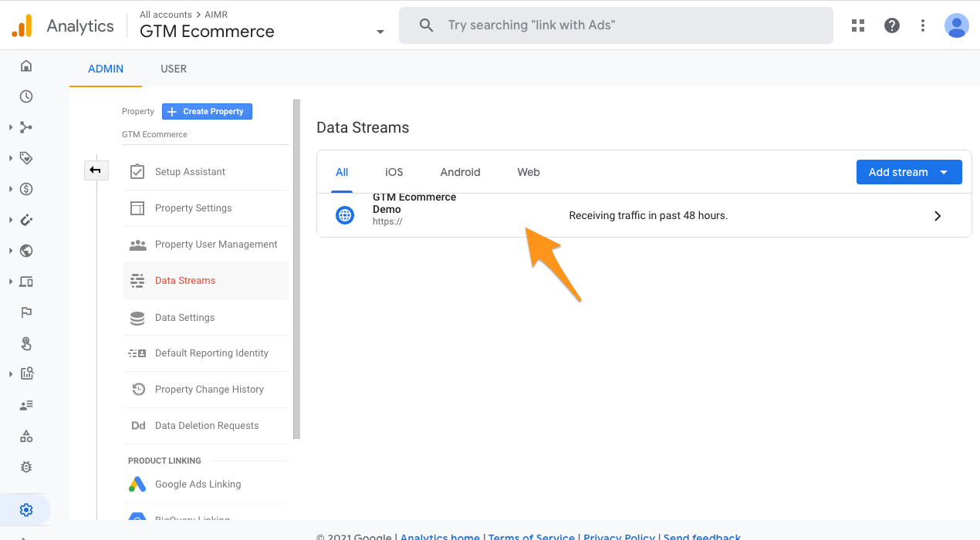Open the Home icon in sidebar
Image resolution: width=980 pixels, height=540 pixels.
[26, 66]
